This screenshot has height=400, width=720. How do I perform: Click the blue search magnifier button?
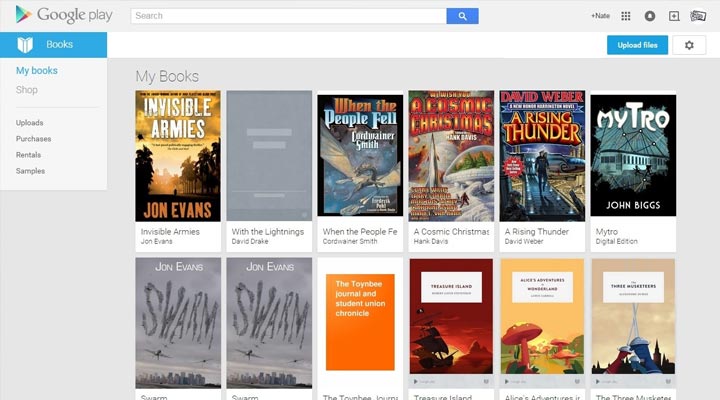(462, 16)
